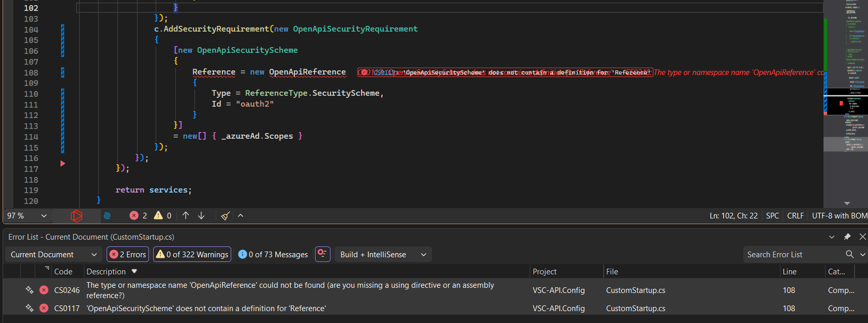Expand the caret next to cleanup broom
The height and width of the screenshot is (323, 868).
(x=241, y=216)
